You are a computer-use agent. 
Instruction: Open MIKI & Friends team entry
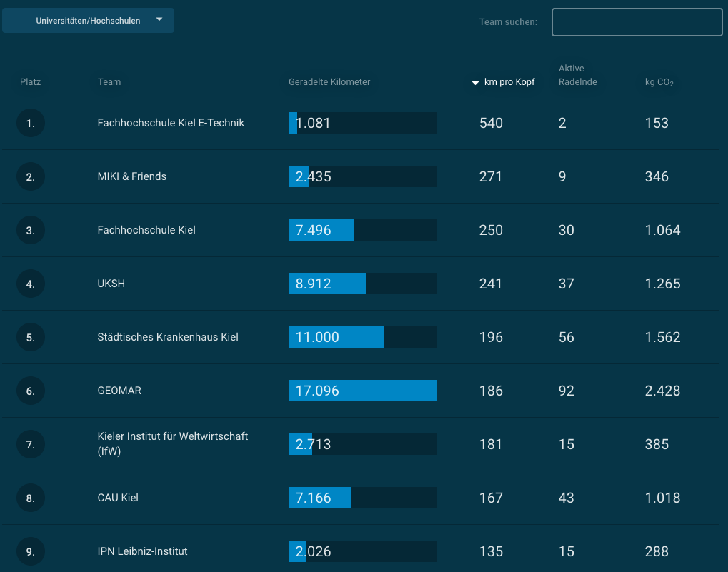coord(132,176)
